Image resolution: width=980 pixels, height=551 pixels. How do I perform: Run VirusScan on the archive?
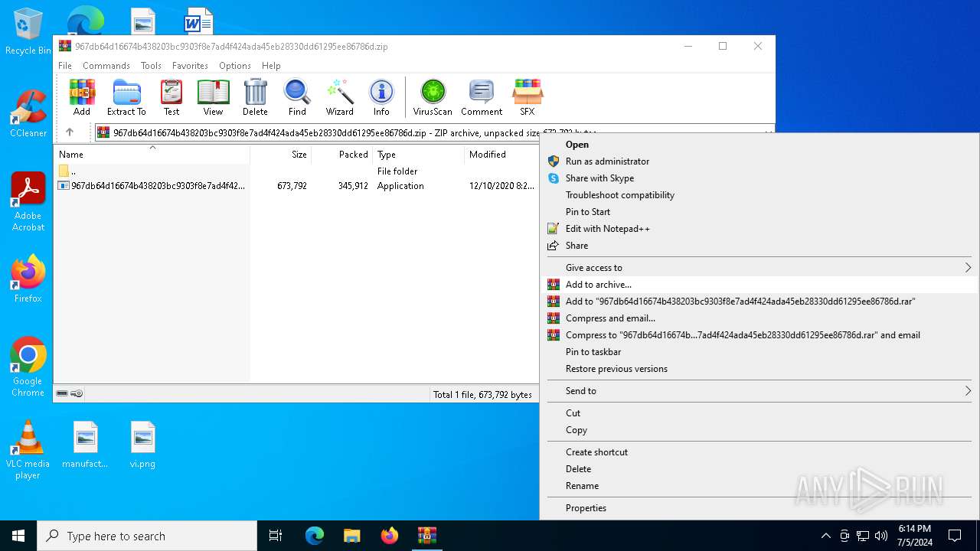(x=433, y=97)
